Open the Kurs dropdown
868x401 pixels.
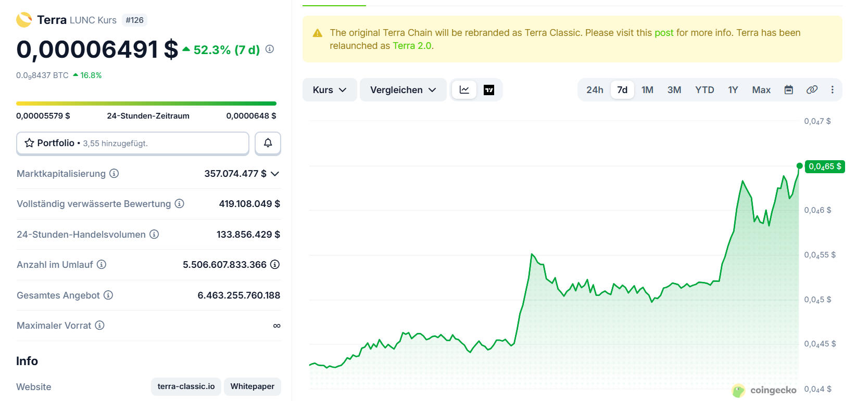coord(330,90)
